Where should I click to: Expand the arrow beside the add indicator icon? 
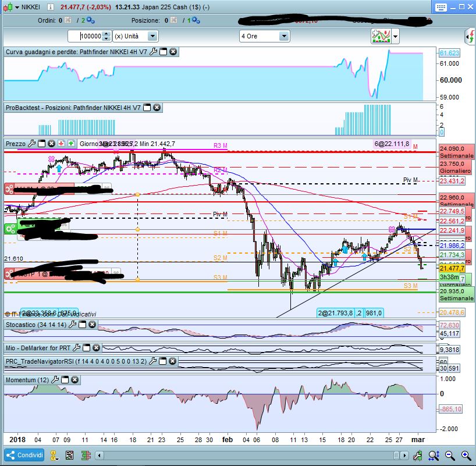point(395,37)
